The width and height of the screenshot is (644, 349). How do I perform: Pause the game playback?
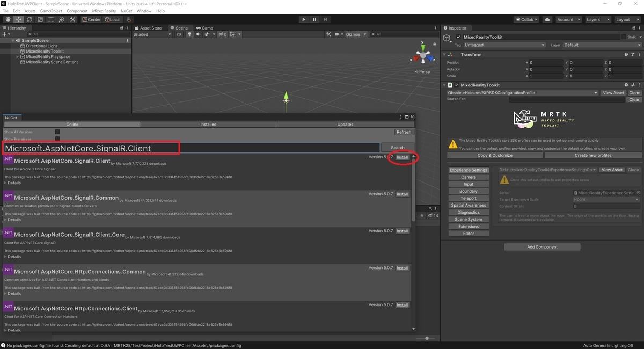[x=314, y=19]
